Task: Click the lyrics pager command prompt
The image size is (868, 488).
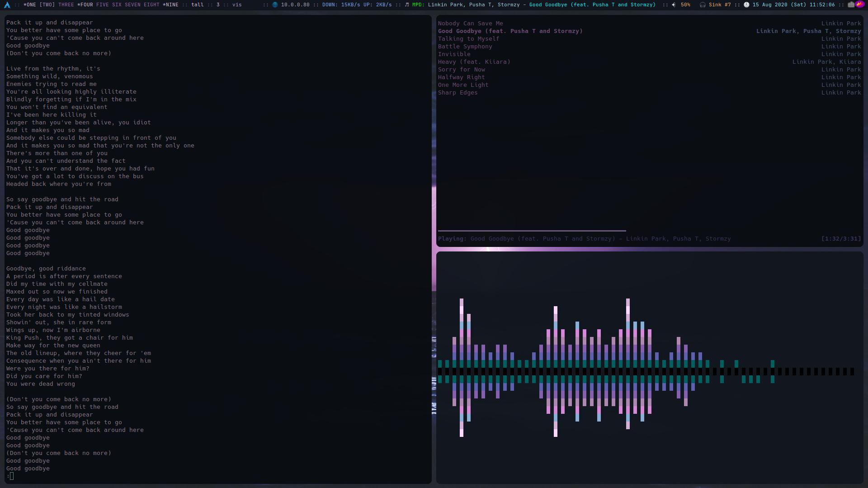Action: click(x=10, y=476)
